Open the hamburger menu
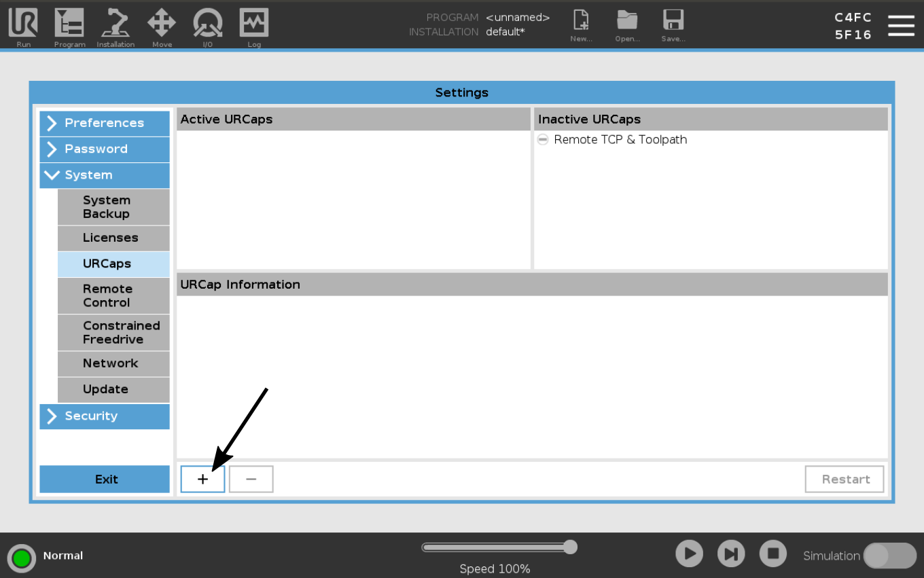This screenshot has width=924, height=578. 901,25
